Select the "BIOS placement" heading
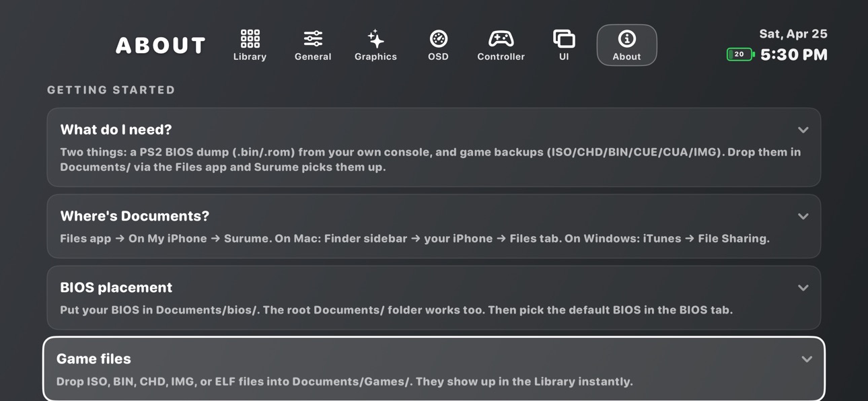 point(116,287)
